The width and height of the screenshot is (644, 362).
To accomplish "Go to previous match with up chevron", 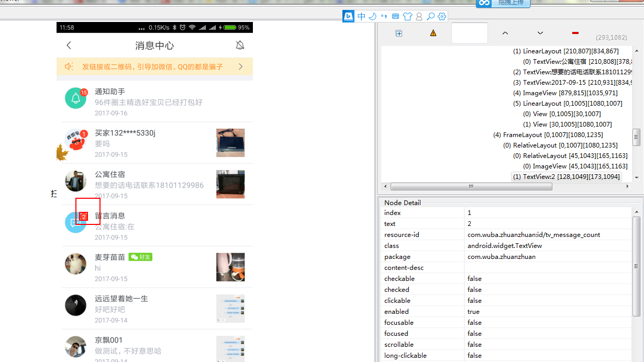I will pos(505,33).
